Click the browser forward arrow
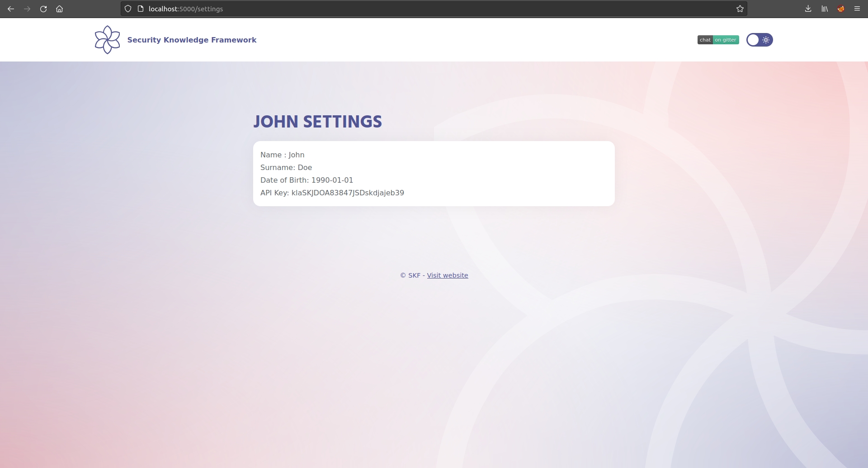Image resolution: width=868 pixels, height=468 pixels. tap(27, 9)
